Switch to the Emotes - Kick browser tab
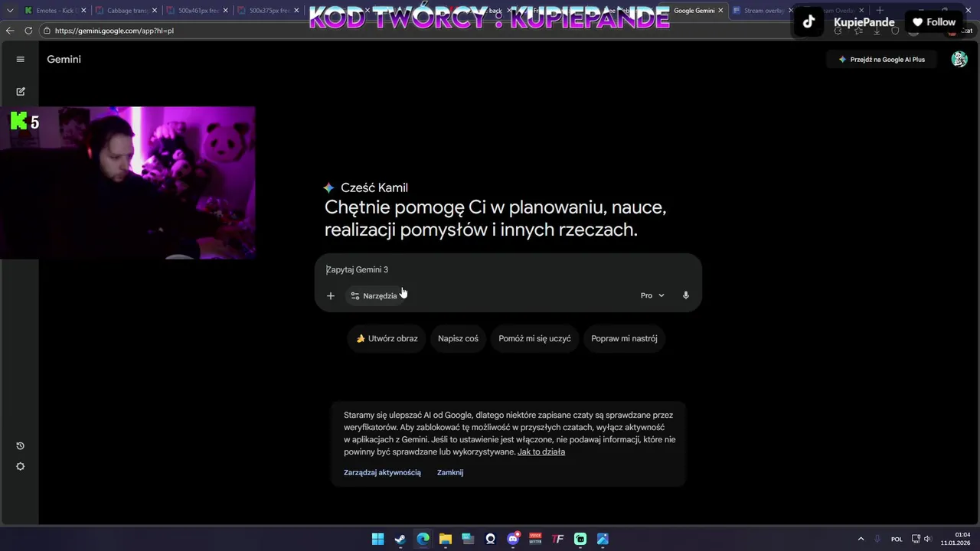Screen dimensions: 980x551 56,11
